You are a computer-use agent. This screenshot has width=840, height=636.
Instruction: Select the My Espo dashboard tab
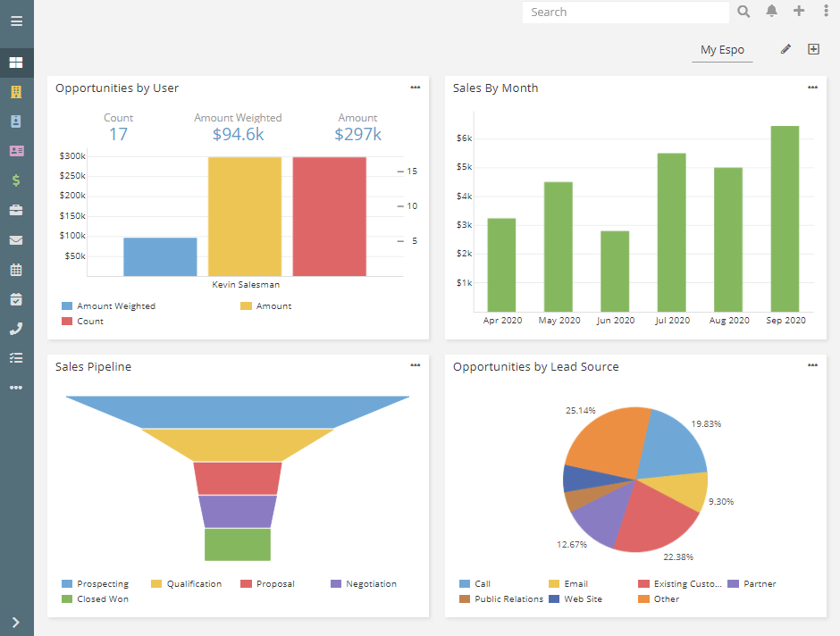pos(722,50)
